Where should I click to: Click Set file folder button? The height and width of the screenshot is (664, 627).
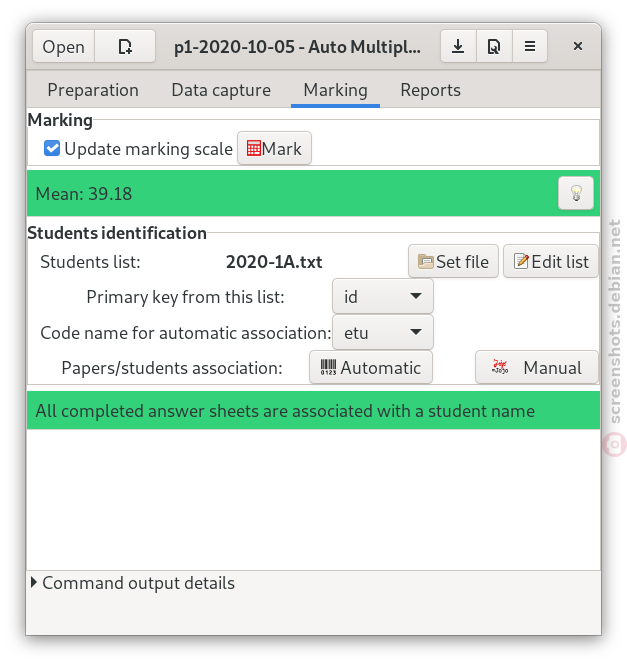(x=453, y=262)
